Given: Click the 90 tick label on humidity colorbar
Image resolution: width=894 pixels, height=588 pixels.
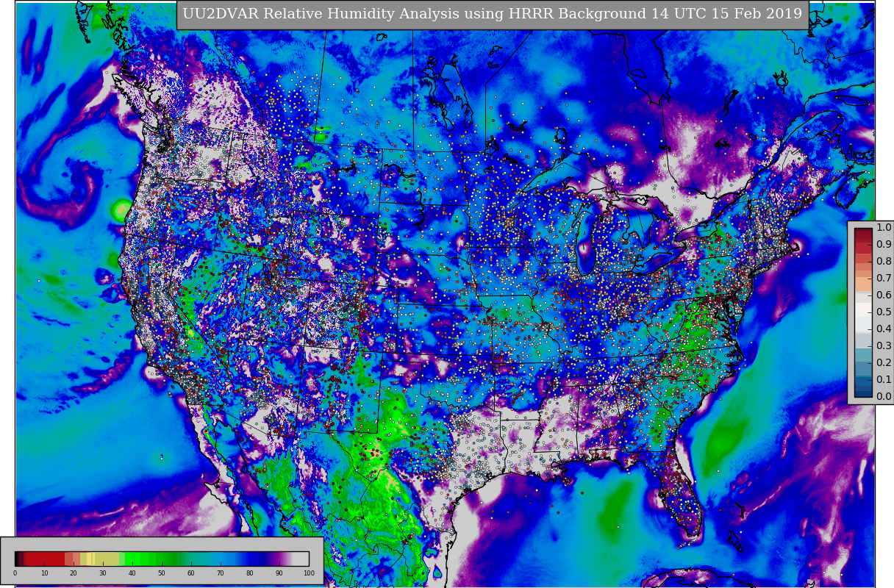Looking at the screenshot, I should point(279,573).
